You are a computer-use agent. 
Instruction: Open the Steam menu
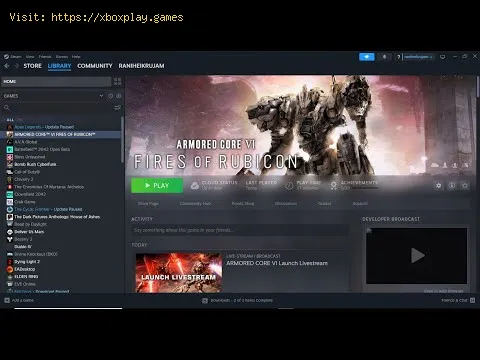coord(13,57)
